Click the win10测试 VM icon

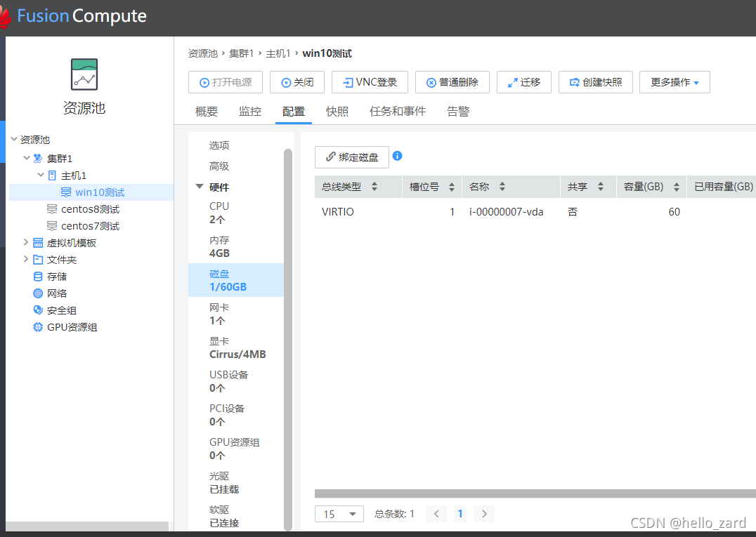66,192
